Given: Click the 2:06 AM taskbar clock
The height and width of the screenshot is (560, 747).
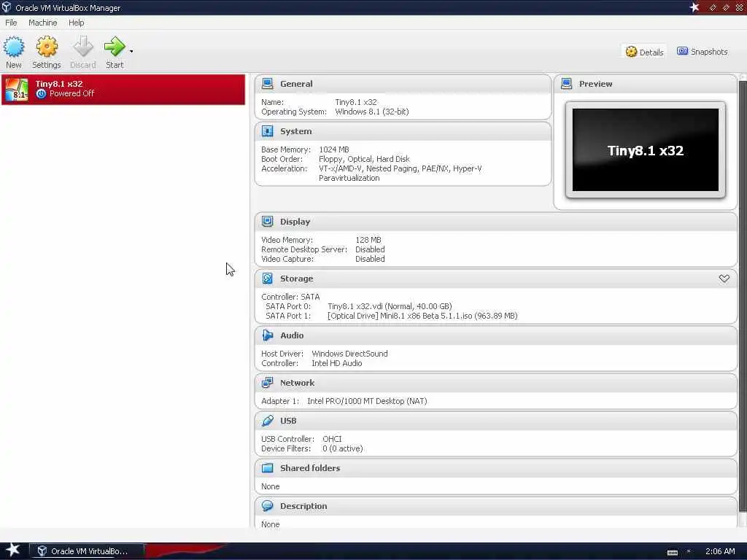Looking at the screenshot, I should [x=719, y=551].
